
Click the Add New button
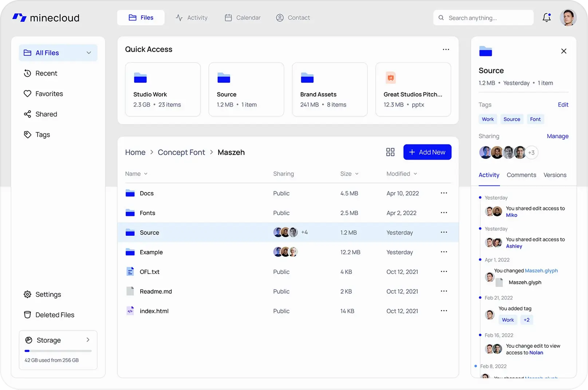coord(427,152)
